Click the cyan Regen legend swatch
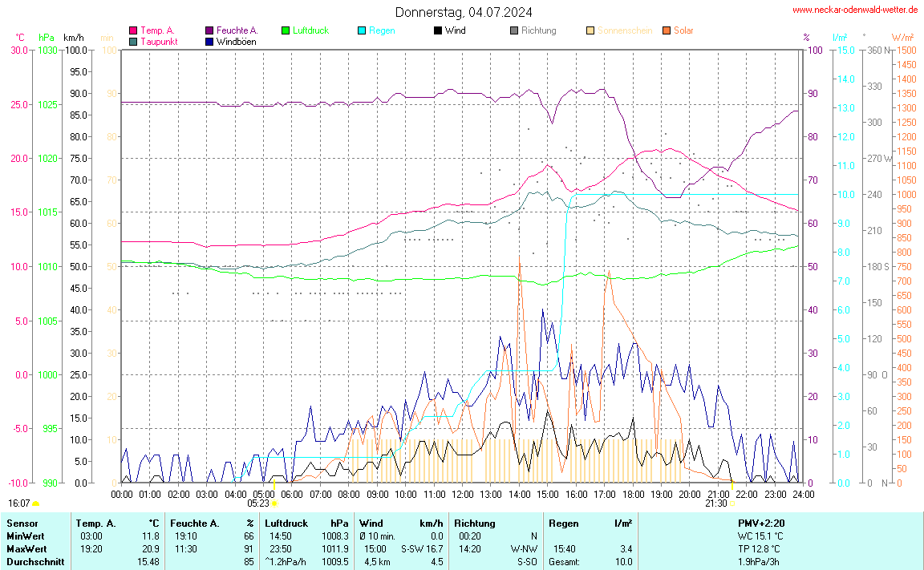The height and width of the screenshot is (570, 924). click(362, 30)
